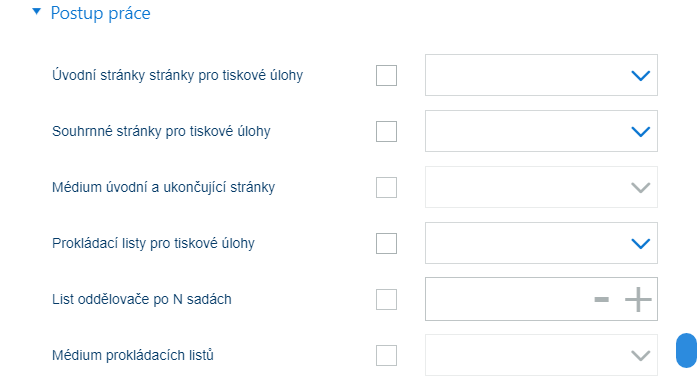Viewport: 699px width, 382px height.
Task: Tick the Souhrnné stránky pro tiskové úlohy checkbox
Action: [386, 131]
